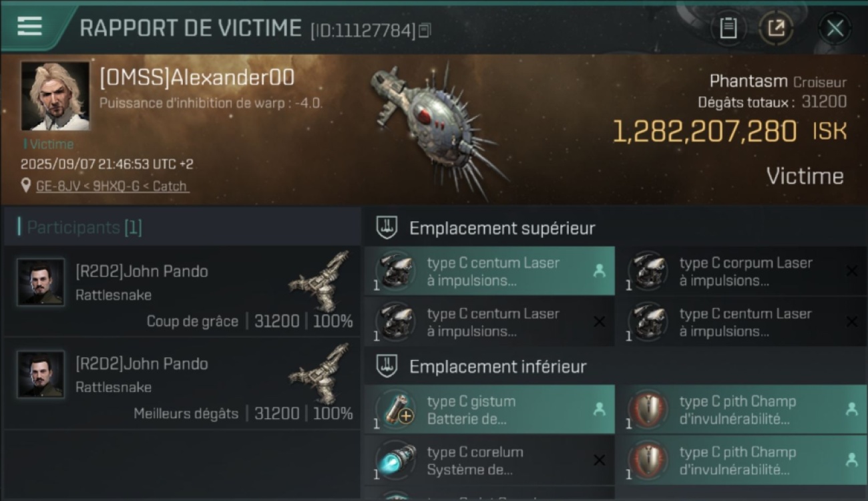The width and height of the screenshot is (868, 501).
Task: Select the Emplacement inférieur section header
Action: [498, 367]
